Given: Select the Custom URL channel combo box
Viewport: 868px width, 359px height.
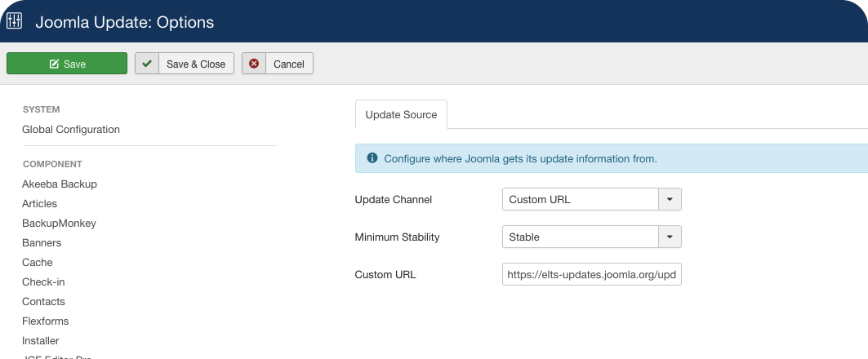Looking at the screenshot, I should click(580, 199).
